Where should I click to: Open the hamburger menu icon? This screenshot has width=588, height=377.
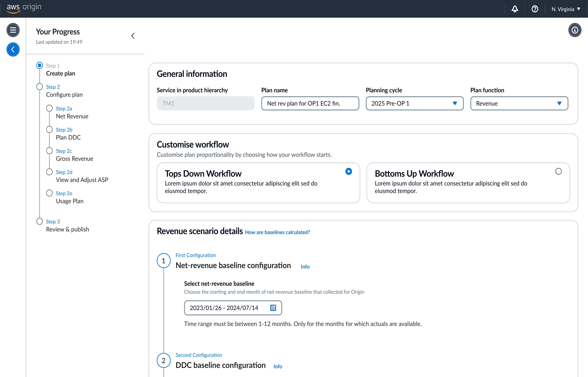13,30
